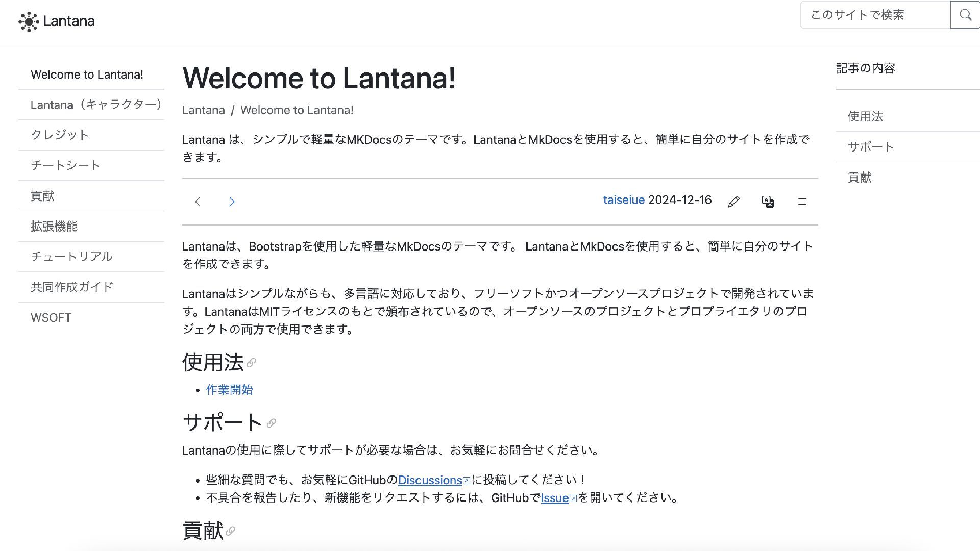Open the GitHub Discussions link
Screen dimensions: 980x551
pyautogui.click(x=430, y=480)
